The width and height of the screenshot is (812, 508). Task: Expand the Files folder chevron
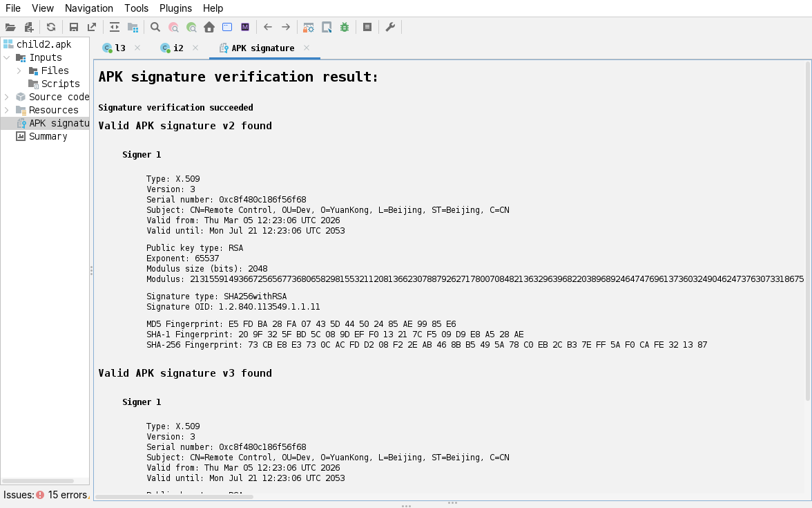19,70
